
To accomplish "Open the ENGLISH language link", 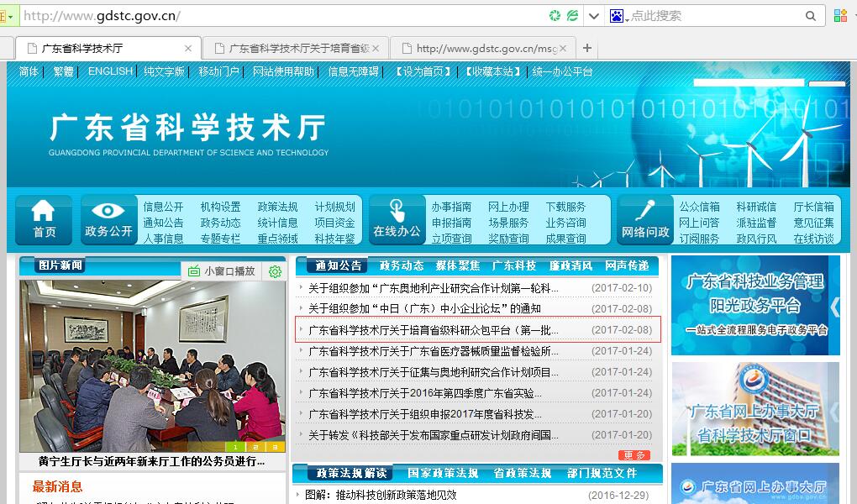I will coord(110,71).
